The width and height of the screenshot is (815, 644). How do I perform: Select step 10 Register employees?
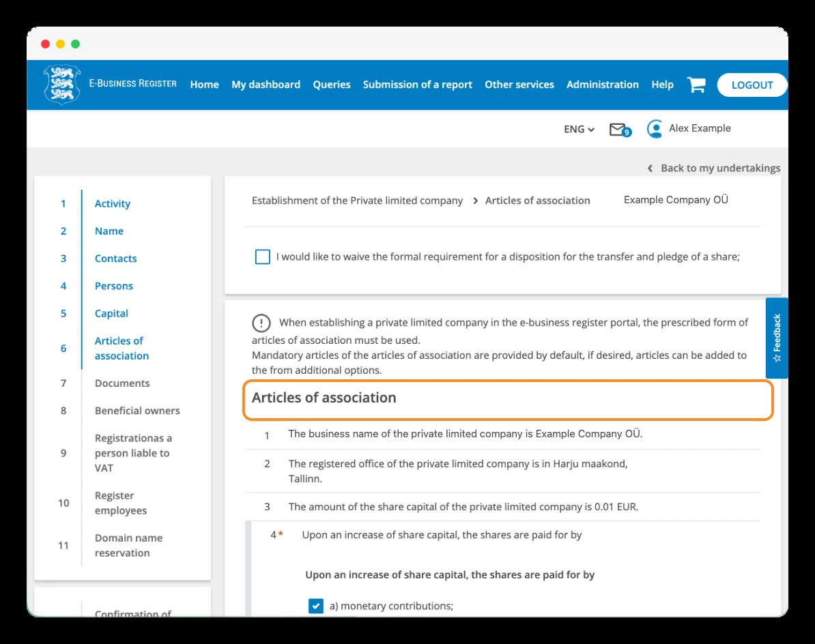pos(121,503)
